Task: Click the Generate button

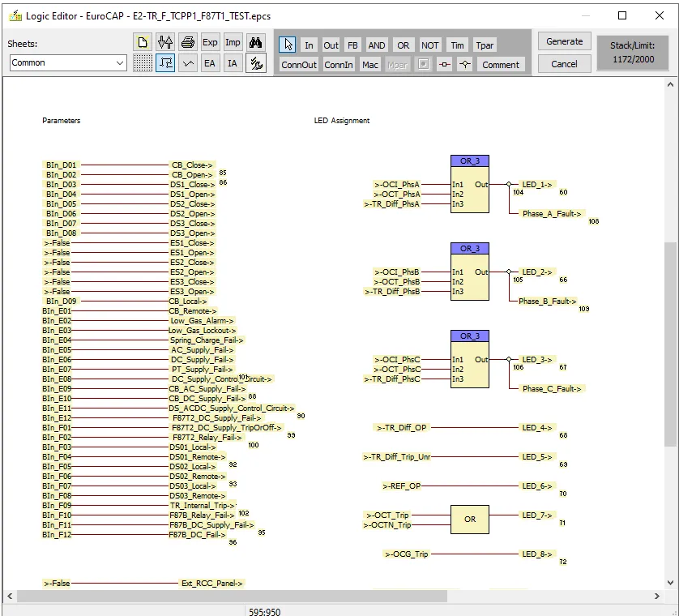Action: (x=564, y=41)
